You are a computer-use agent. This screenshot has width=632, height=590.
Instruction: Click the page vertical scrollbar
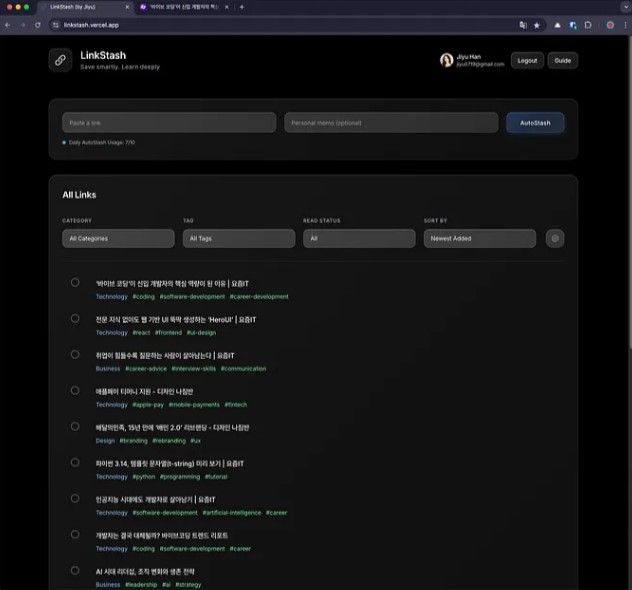pos(629,193)
